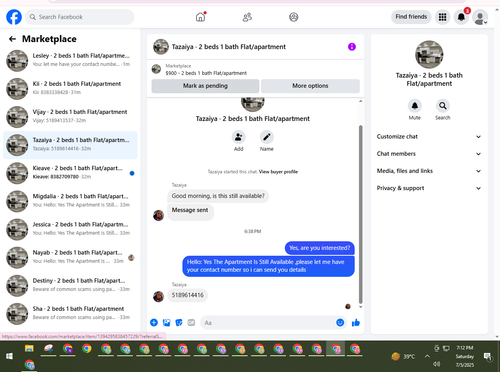The width and height of the screenshot is (500, 372).
Task: Open File Explorer in the taskbar
Action: point(29,349)
